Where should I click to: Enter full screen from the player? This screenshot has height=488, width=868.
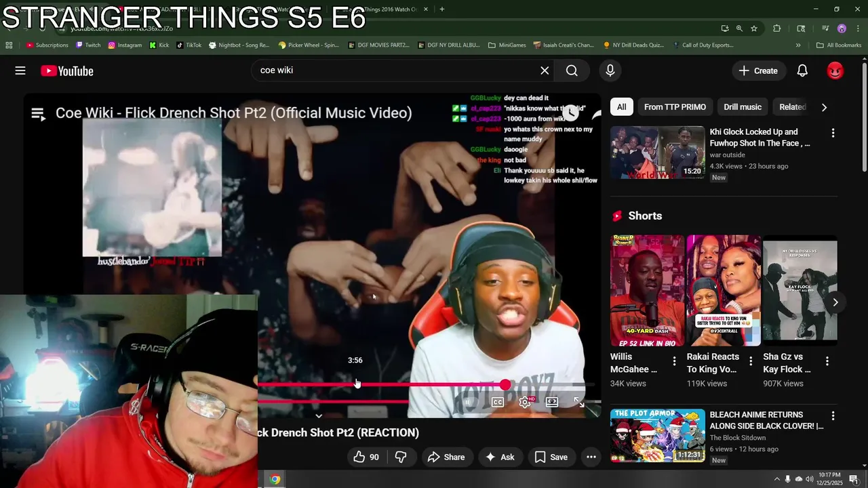click(579, 402)
